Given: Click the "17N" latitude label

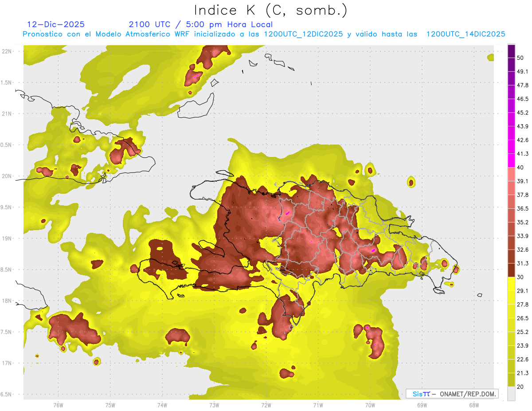Looking at the screenshot, I should 7,363.
